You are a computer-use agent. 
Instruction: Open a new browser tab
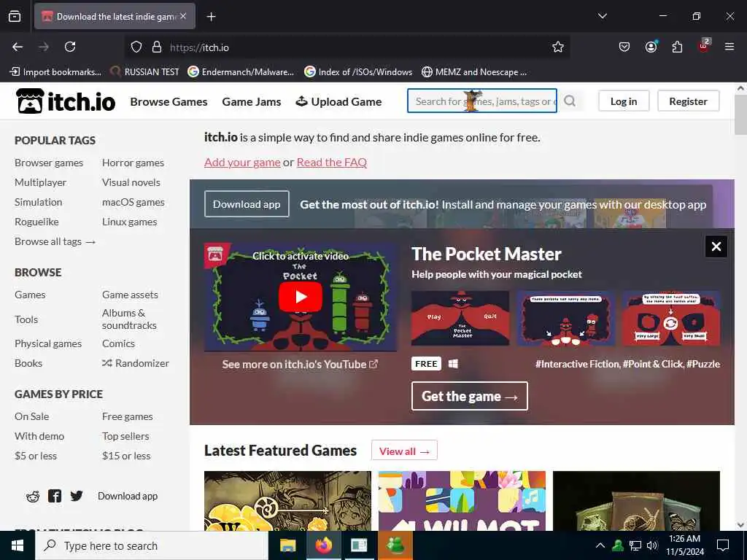tap(211, 17)
